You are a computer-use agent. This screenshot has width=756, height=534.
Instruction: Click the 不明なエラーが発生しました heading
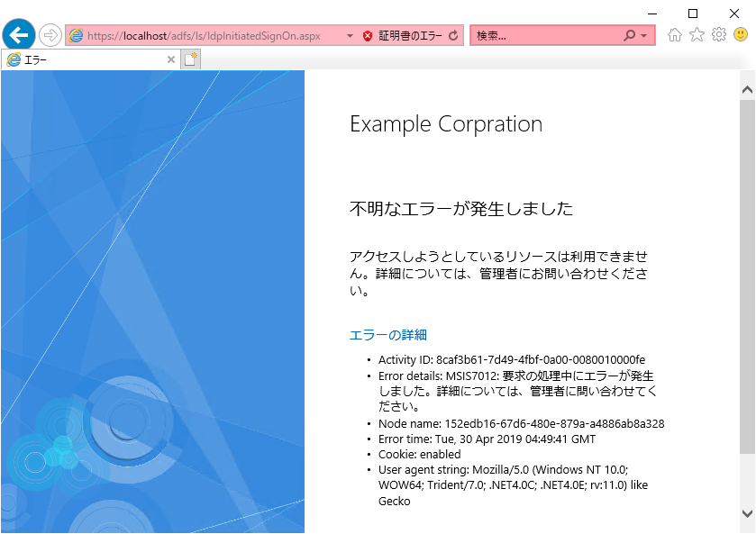(461, 209)
